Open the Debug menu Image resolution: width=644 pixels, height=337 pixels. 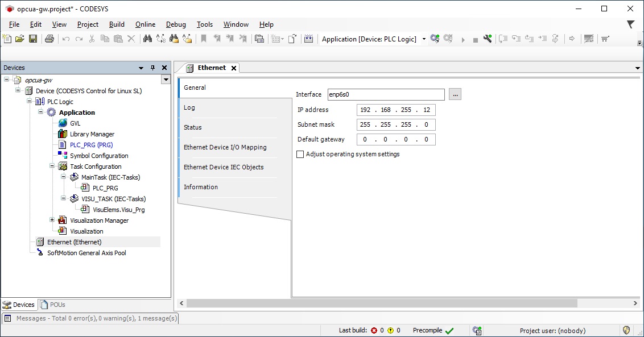pos(176,24)
